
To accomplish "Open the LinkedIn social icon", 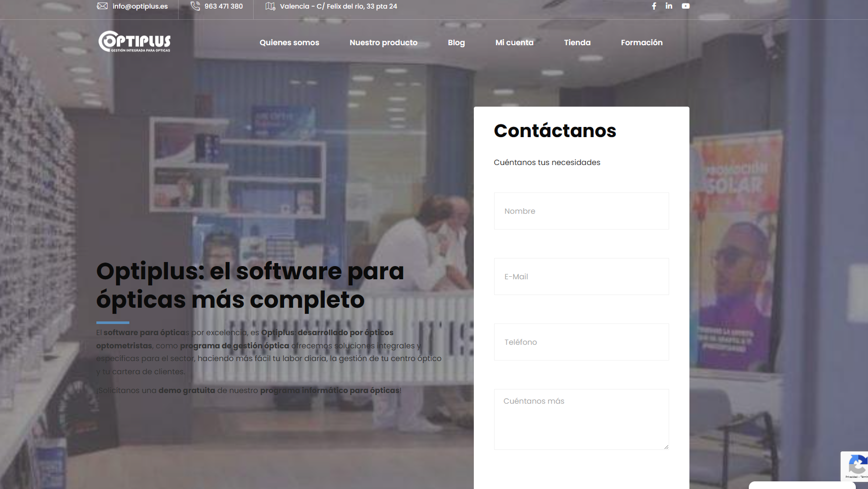I will tap(669, 6).
